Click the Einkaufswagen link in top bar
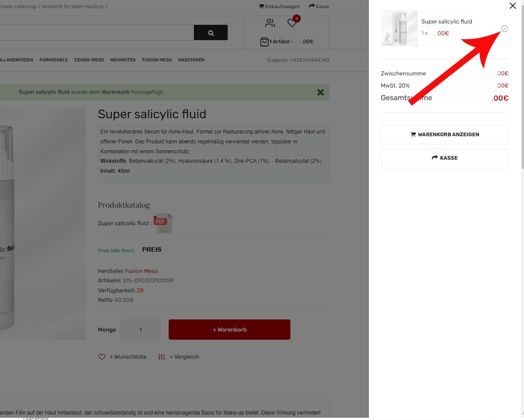The width and height of the screenshot is (524, 420). tap(279, 6)
